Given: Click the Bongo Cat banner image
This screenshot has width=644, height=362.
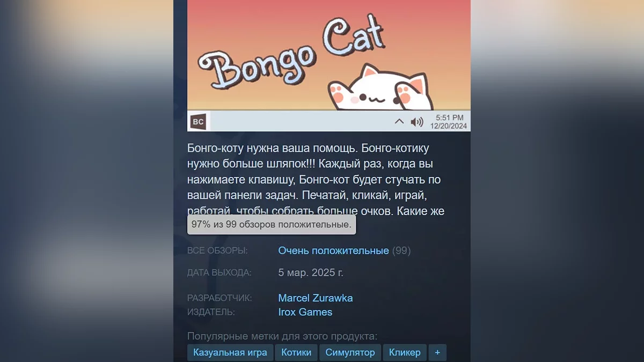Looking at the screenshot, I should point(329,65).
